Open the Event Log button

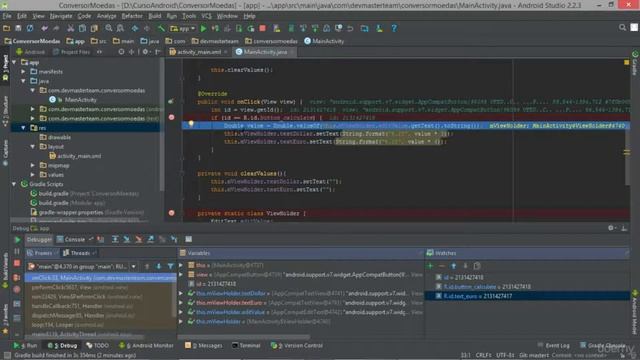point(553,345)
